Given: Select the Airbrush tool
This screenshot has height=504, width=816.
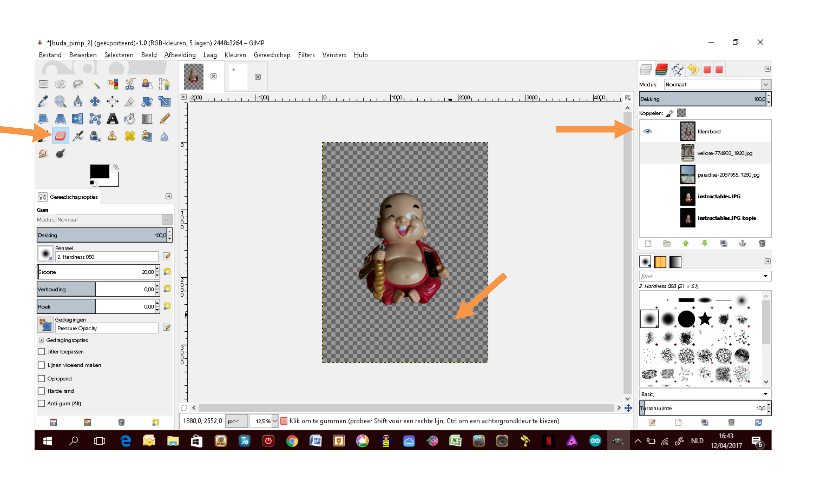Looking at the screenshot, I should (78, 136).
